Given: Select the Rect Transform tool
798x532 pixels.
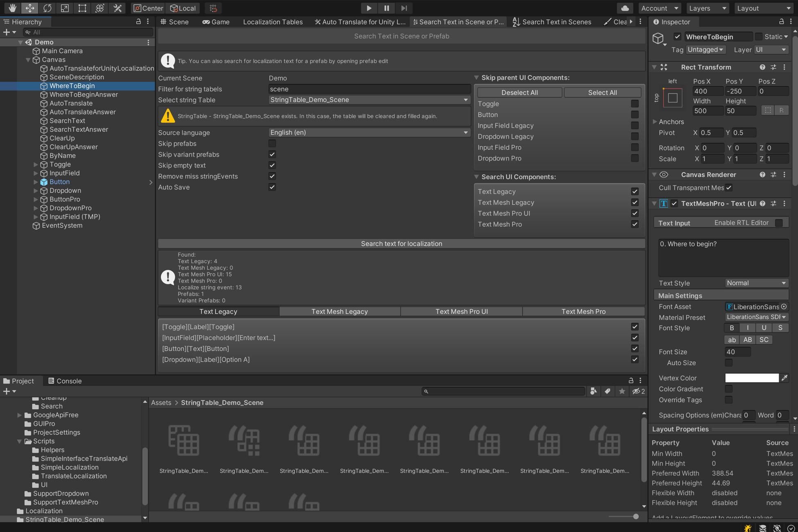Looking at the screenshot, I should (82, 8).
